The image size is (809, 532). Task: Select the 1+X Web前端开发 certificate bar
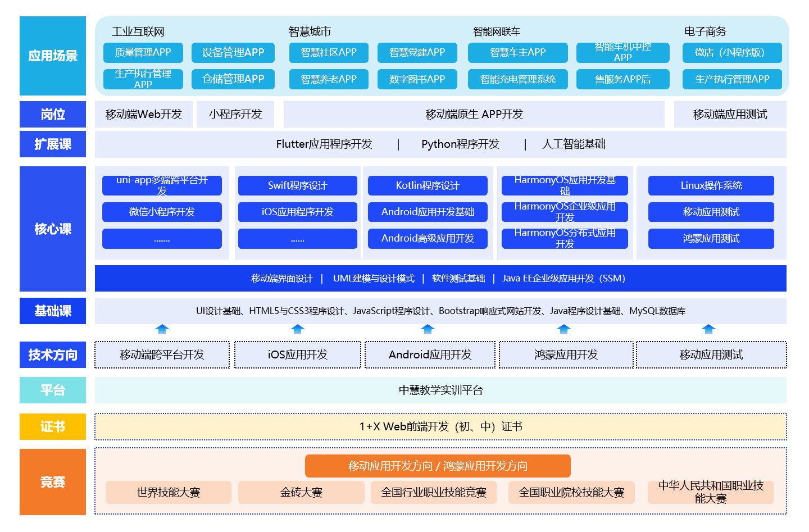coord(440,426)
